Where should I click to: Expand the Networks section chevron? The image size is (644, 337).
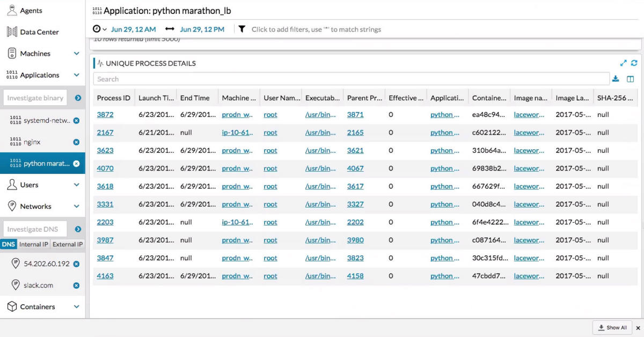coord(77,206)
